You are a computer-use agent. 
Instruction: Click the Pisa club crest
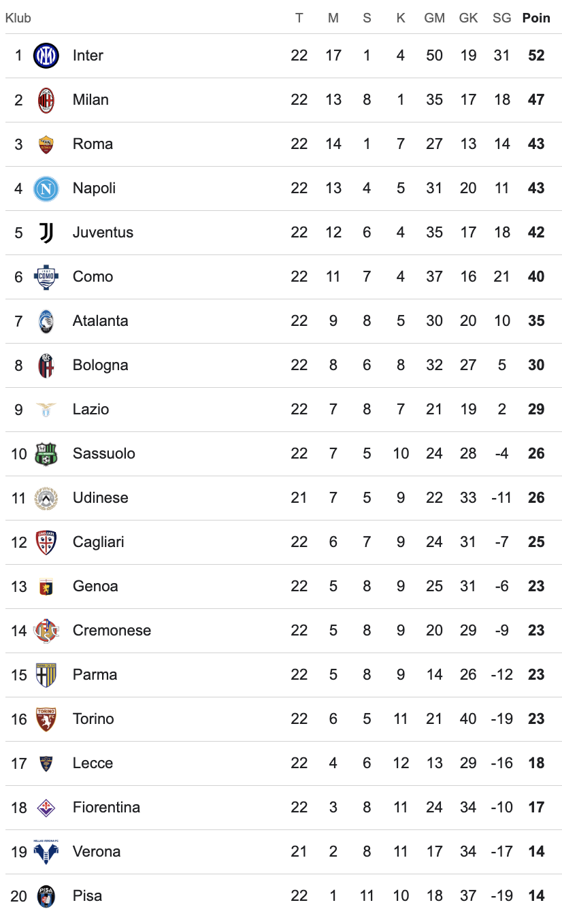tap(46, 896)
